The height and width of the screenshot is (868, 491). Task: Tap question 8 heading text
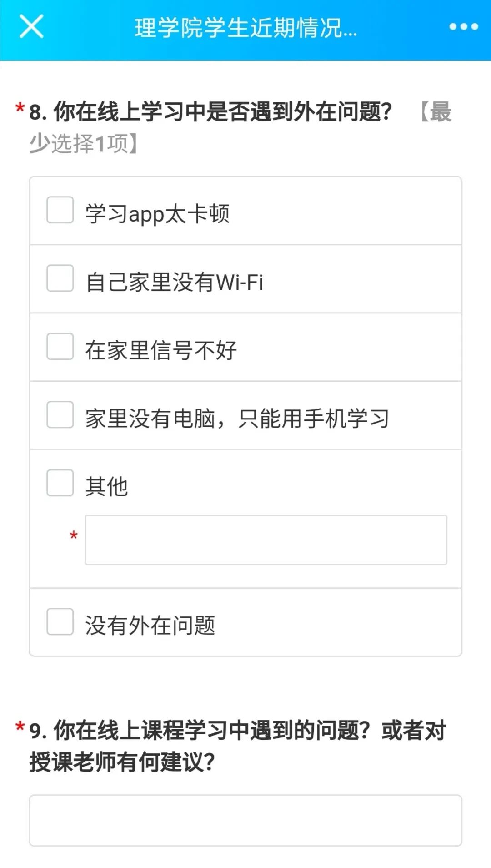tap(210, 112)
